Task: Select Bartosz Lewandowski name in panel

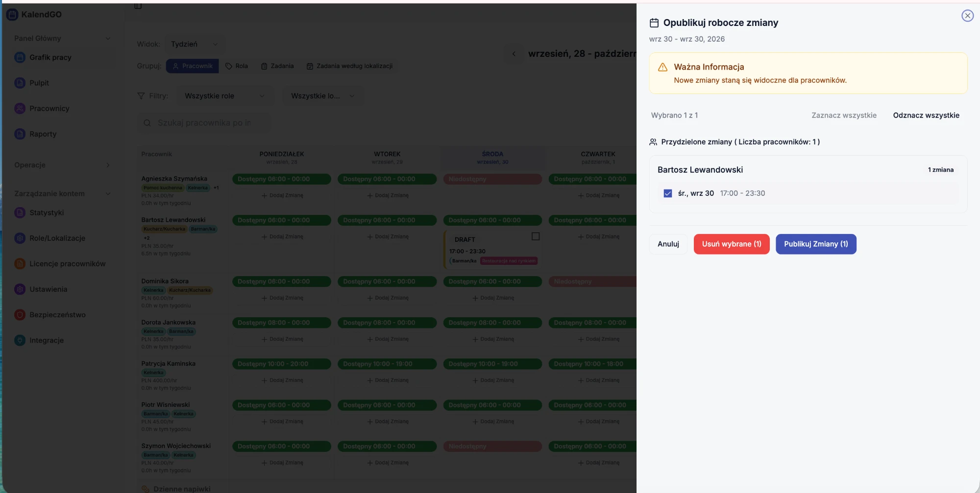Action: (700, 170)
